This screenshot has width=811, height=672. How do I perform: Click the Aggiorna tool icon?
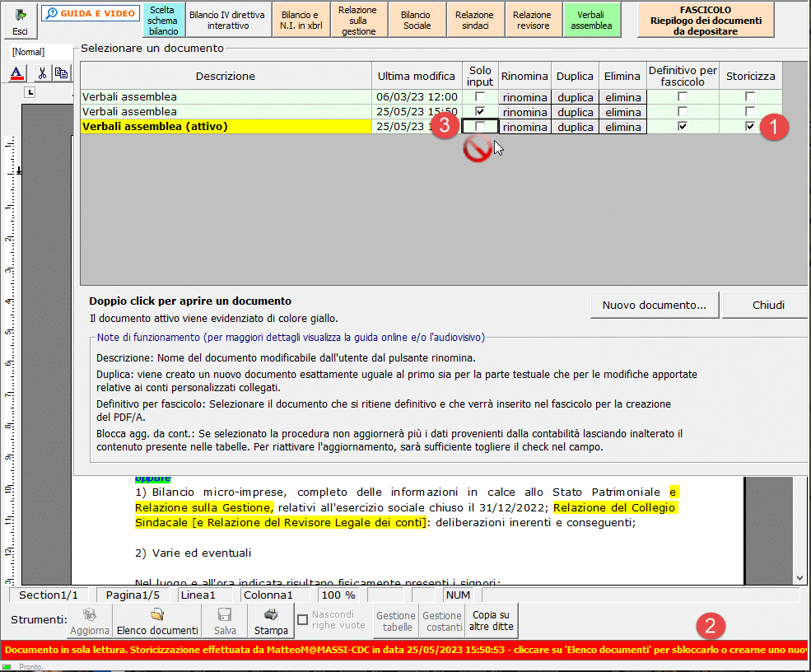pyautogui.click(x=90, y=621)
